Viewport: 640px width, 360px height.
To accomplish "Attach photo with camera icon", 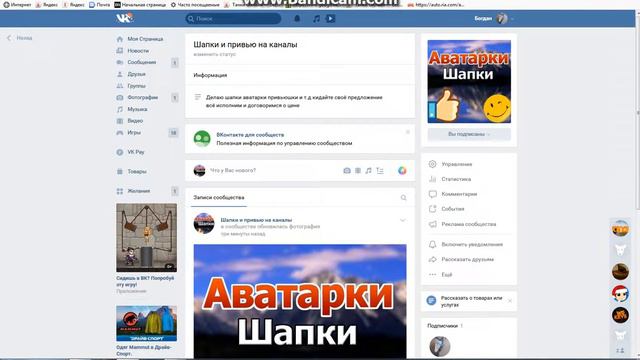I will point(347,171).
